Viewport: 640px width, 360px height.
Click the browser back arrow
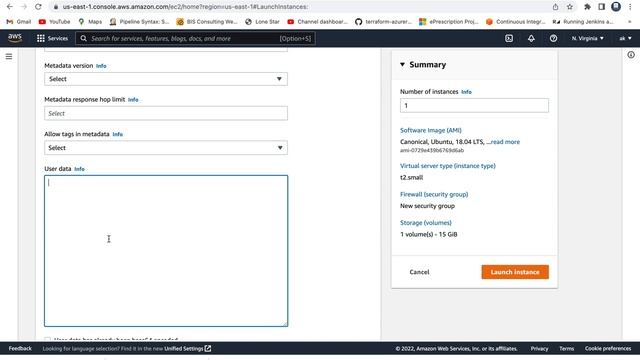click(10, 7)
